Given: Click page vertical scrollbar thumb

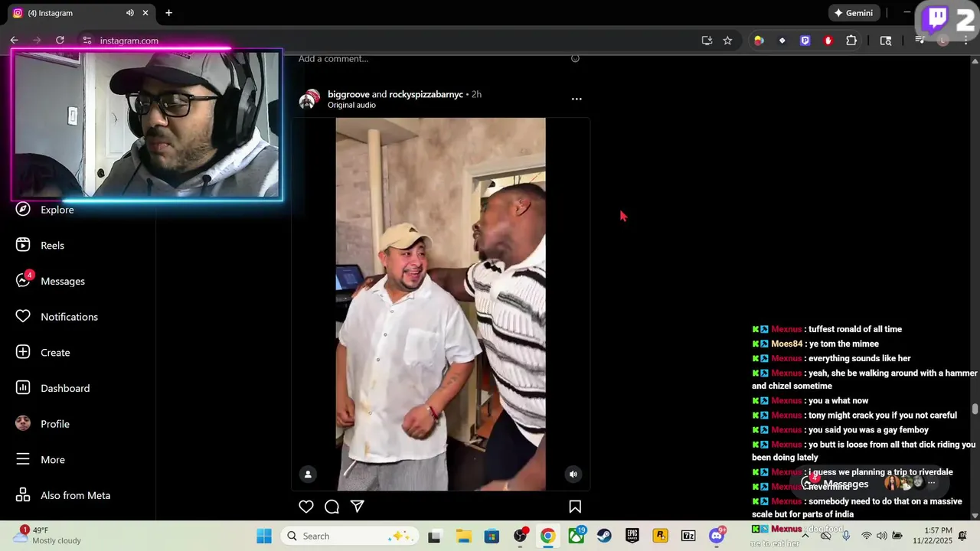Looking at the screenshot, I should click(975, 409).
